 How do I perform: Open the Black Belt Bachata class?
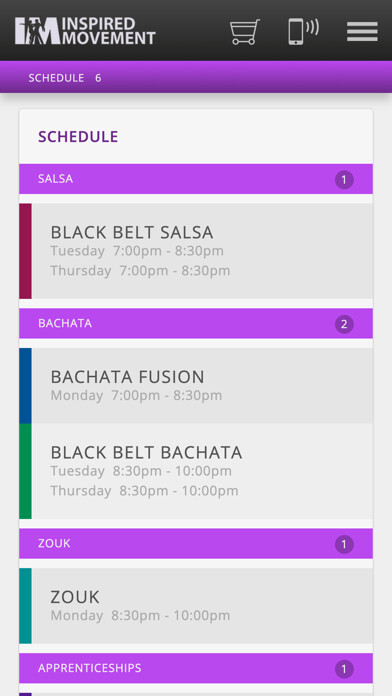pos(196,471)
